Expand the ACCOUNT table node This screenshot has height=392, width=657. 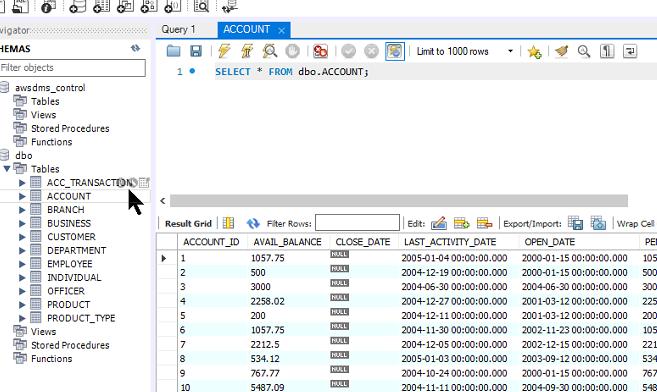[x=22, y=196]
